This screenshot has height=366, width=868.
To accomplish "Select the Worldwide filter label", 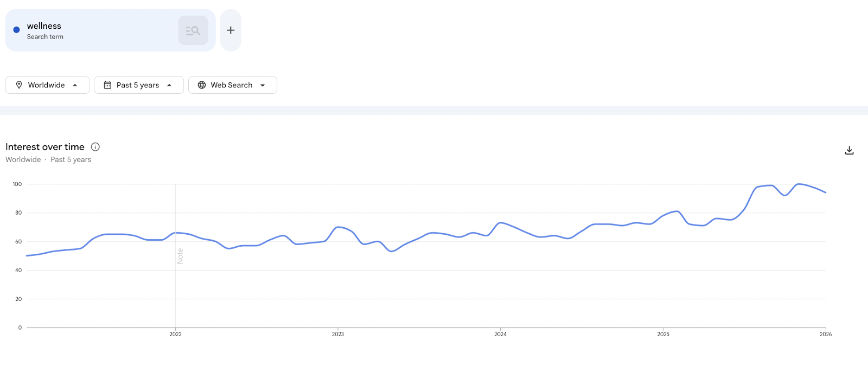I will tap(46, 85).
